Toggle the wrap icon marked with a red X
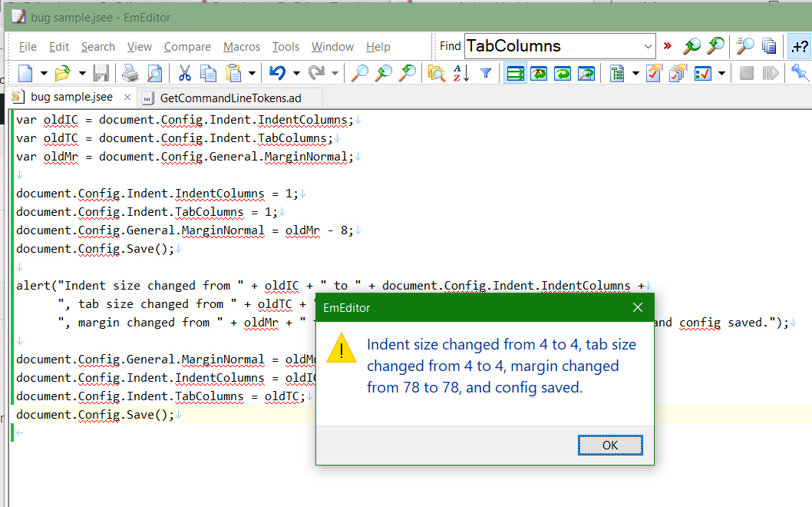Image resolution: width=812 pixels, height=507 pixels. (x=539, y=73)
